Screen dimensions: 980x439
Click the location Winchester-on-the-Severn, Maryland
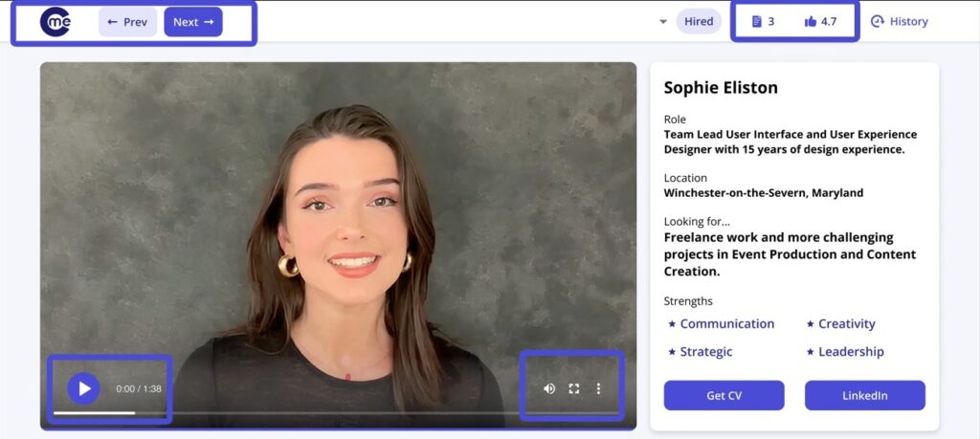pos(763,193)
